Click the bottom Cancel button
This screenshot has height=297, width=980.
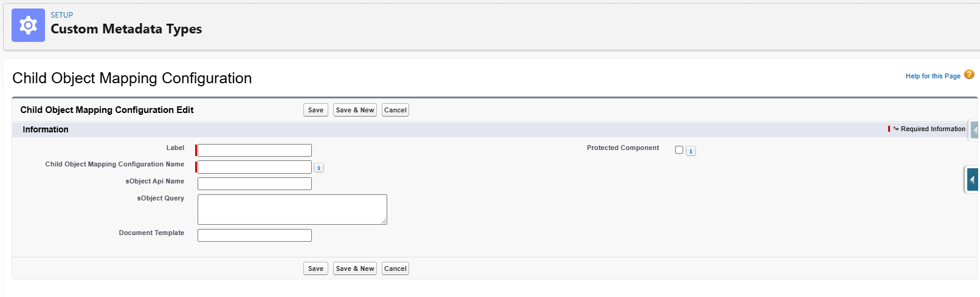(395, 268)
